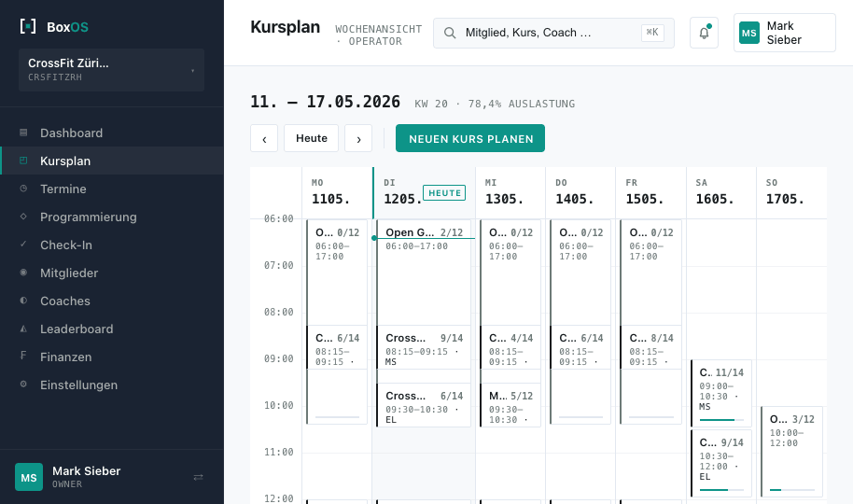Select the Kursplan sidebar icon
Screen dimensions: 853x504
23,161
